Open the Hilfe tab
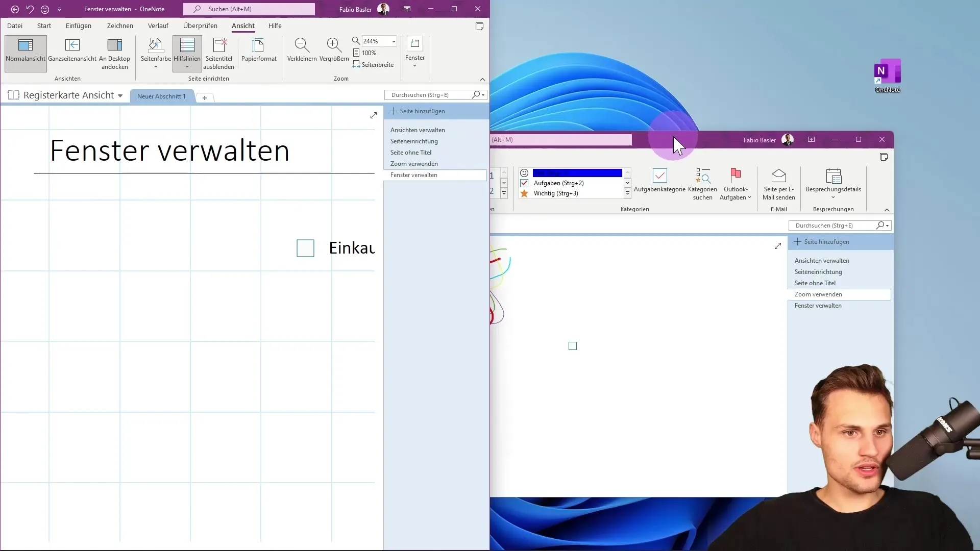980x551 pixels. pyautogui.click(x=275, y=26)
